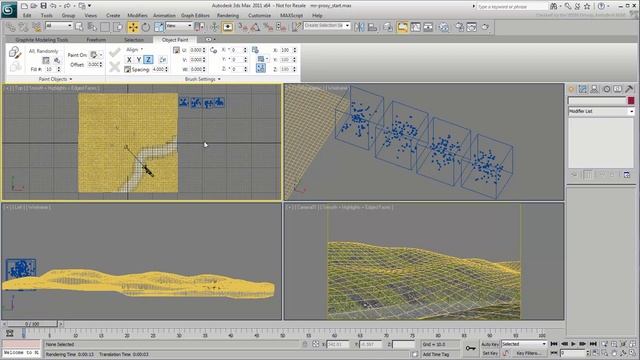Expand the Brush Settings panel arrow
640x360 pixels.
coord(219,79)
